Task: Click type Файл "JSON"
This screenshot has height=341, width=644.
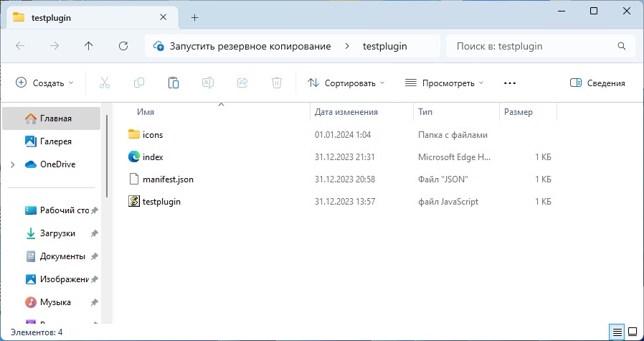Action: pos(443,179)
